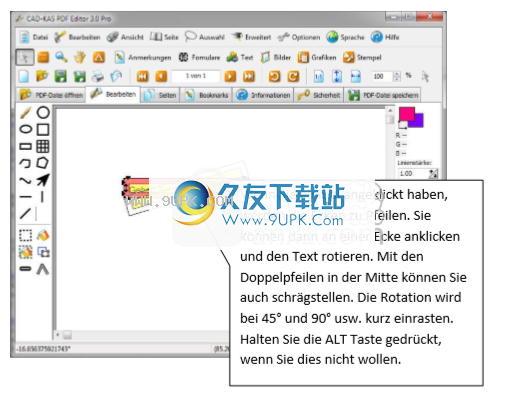Click the purple background color swatch
524x407 pixels.
(x=419, y=122)
